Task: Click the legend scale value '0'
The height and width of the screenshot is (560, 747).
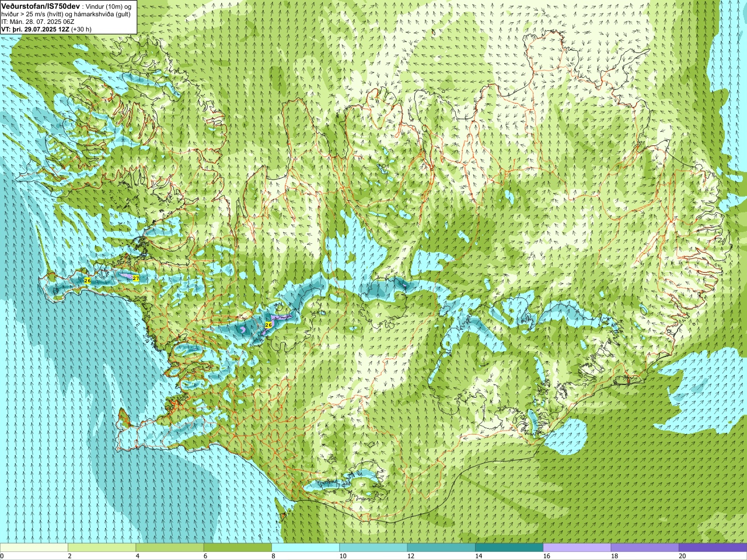Action: pos(2,556)
